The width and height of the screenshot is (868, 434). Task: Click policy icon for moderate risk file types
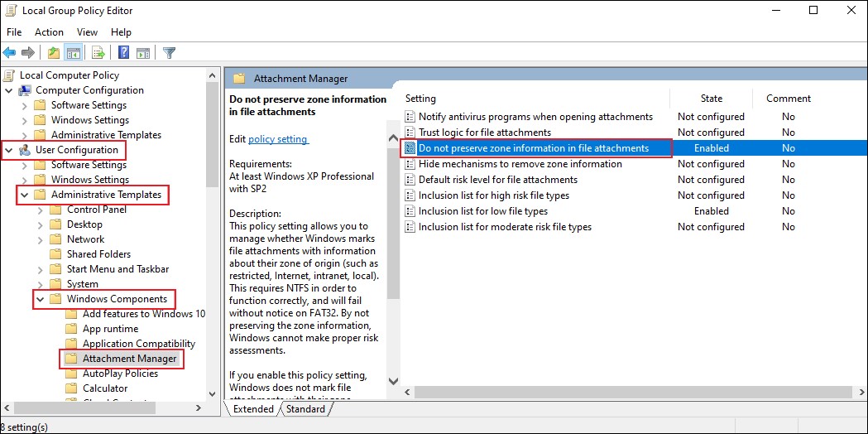[410, 227]
